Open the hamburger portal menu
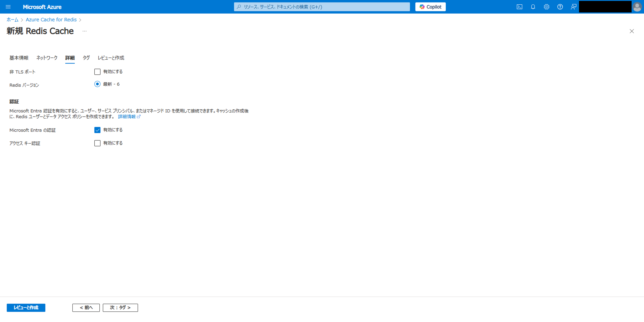The width and height of the screenshot is (644, 322). [x=8, y=7]
